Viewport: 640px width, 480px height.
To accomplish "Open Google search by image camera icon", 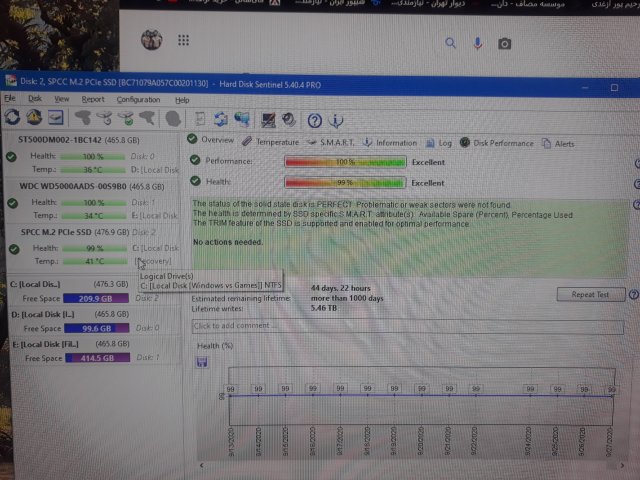I will pos(505,43).
